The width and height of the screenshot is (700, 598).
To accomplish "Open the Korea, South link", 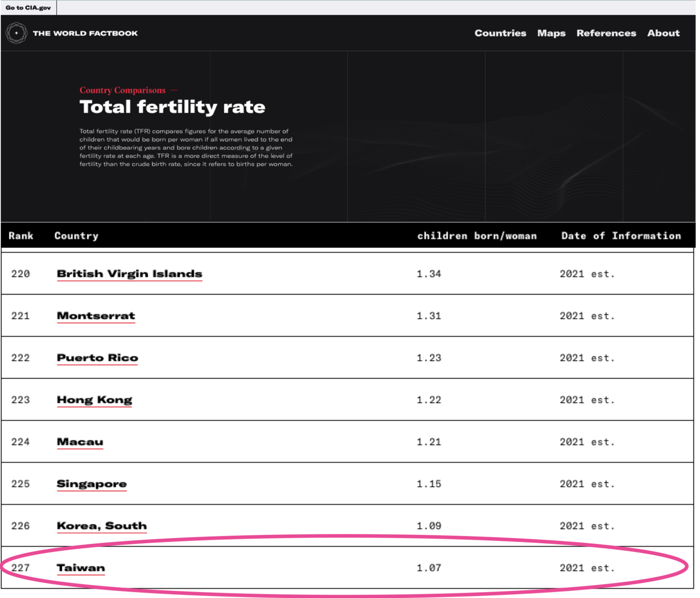I will pyautogui.click(x=102, y=526).
